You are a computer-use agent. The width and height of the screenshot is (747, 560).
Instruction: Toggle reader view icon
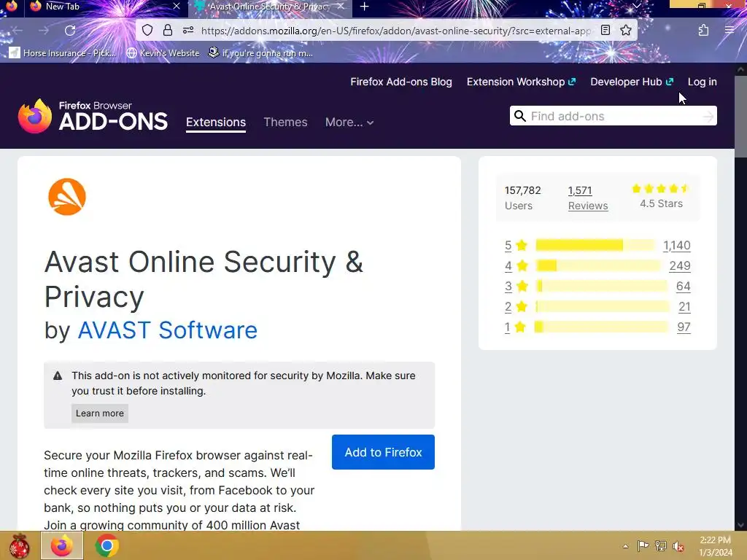[605, 31]
